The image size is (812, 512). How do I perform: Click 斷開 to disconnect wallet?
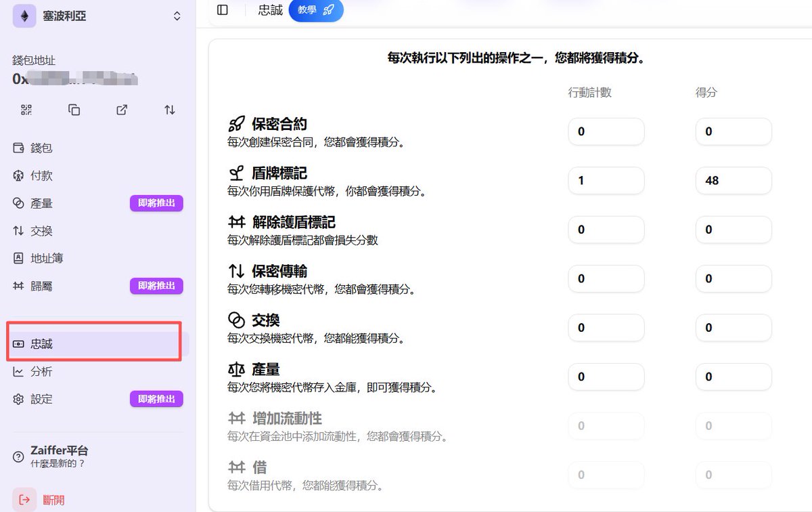pos(53,500)
